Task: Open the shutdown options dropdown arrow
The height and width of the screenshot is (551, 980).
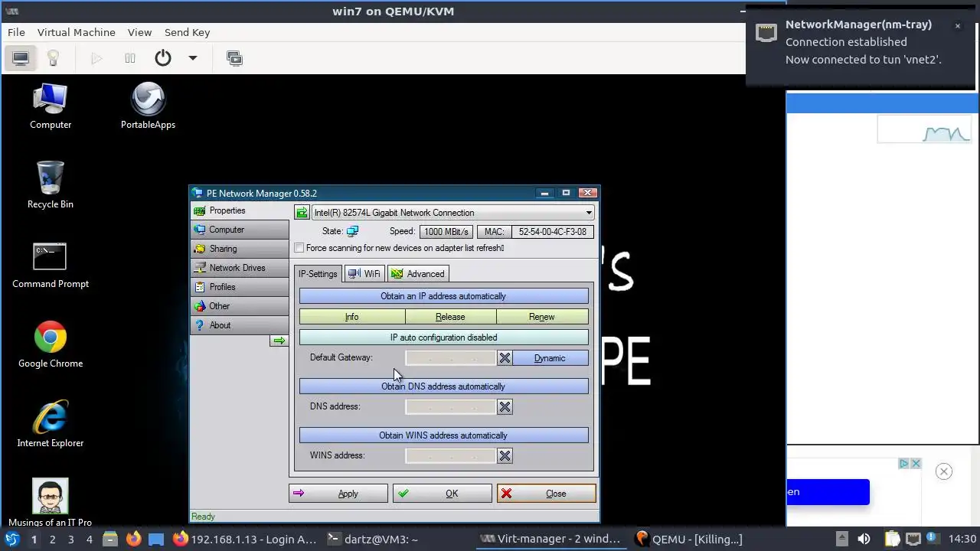Action: click(193, 58)
